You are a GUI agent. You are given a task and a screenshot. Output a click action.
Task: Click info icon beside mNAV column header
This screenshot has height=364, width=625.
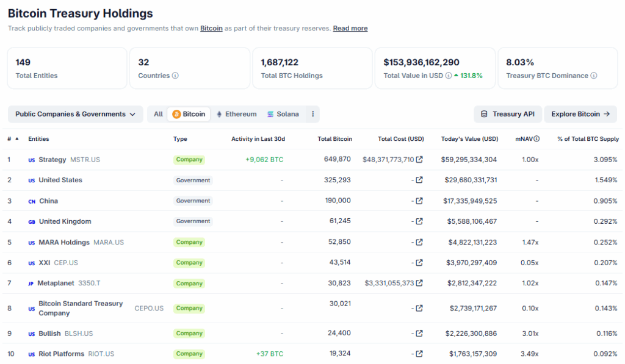tap(536, 138)
